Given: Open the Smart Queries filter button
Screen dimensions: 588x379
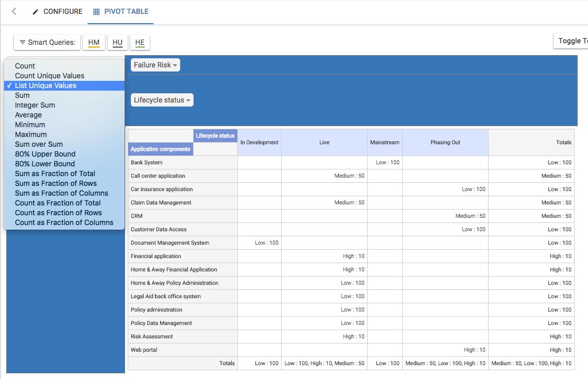Looking at the screenshot, I should [x=47, y=42].
